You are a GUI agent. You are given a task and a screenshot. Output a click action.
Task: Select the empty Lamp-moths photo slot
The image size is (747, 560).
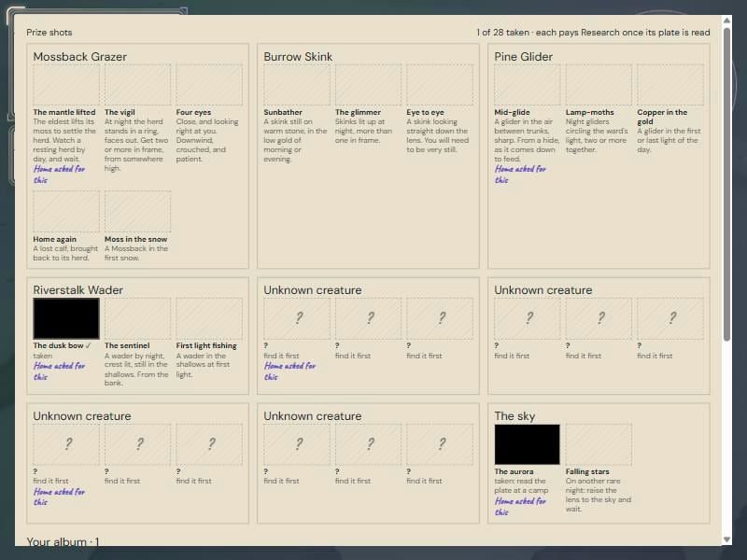tap(599, 85)
